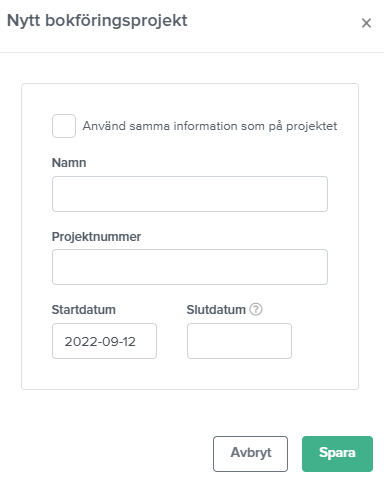The width and height of the screenshot is (384, 486).
Task: Confirm with the green Spara button
Action: [x=337, y=454]
